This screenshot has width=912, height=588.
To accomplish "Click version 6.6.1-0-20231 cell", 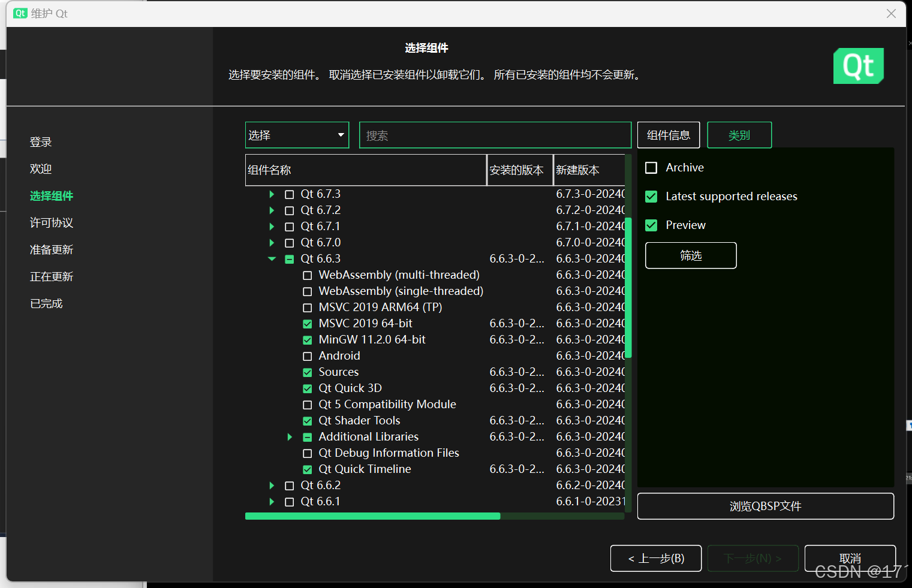I will click(x=591, y=502).
